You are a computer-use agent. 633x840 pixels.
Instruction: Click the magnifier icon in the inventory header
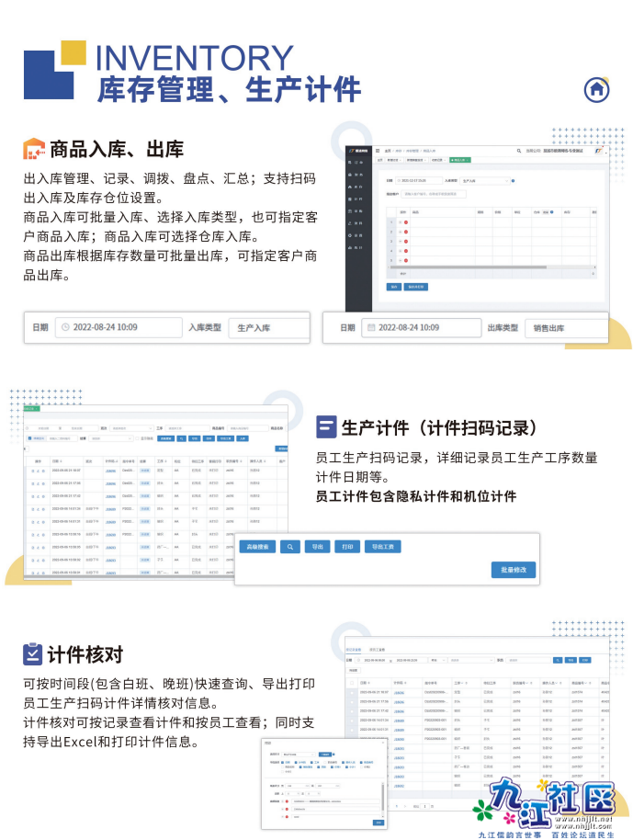pos(519,151)
